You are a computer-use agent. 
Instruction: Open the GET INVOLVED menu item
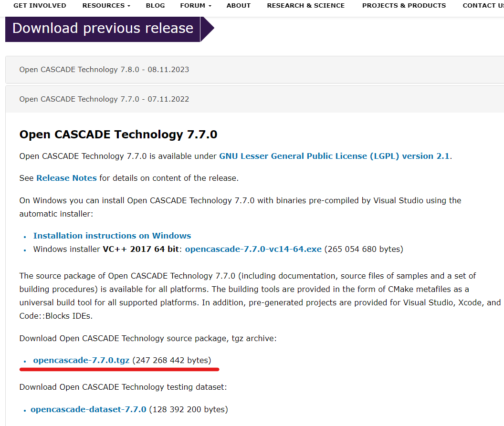40,5
